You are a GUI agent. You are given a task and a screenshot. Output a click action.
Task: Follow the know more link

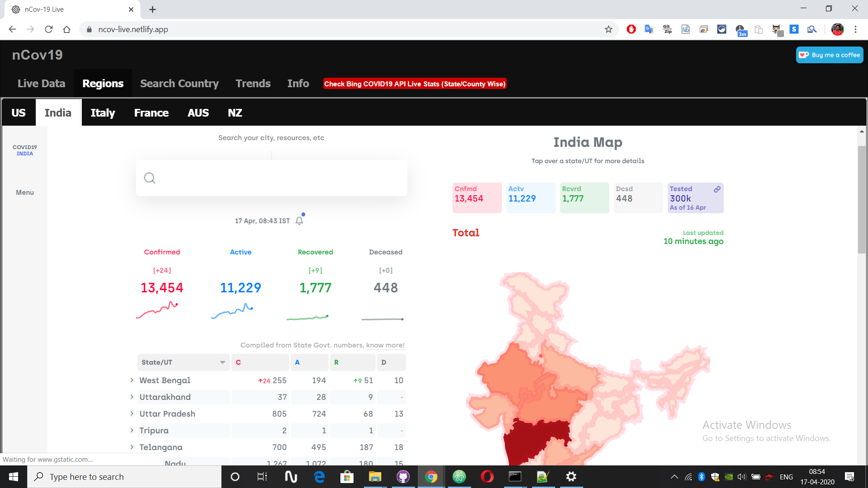385,345
